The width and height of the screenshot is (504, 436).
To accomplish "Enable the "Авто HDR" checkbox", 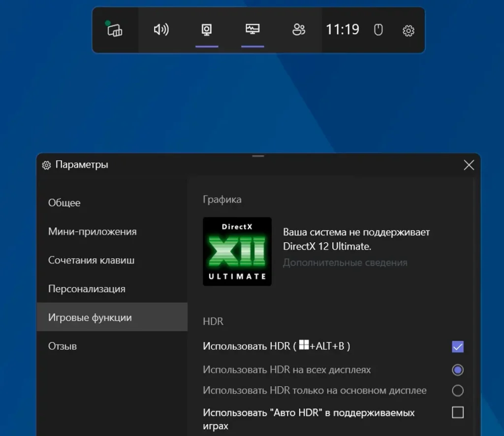I will 458,412.
